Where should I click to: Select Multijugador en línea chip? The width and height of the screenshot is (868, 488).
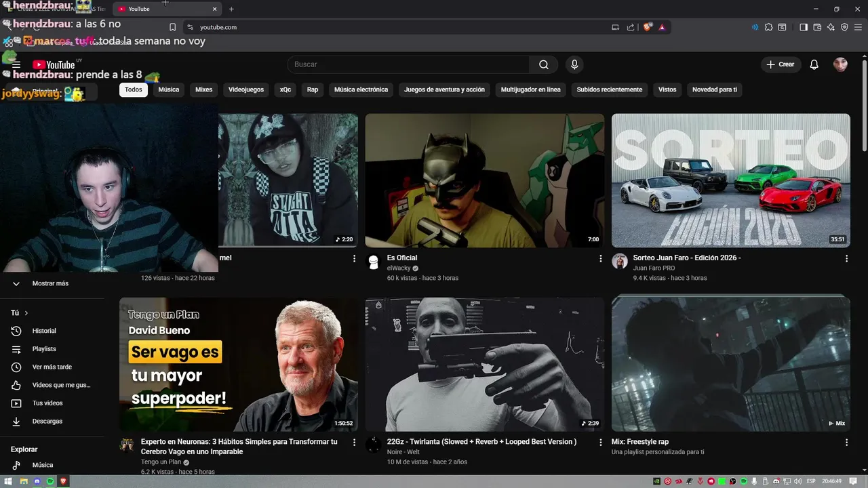531,89
